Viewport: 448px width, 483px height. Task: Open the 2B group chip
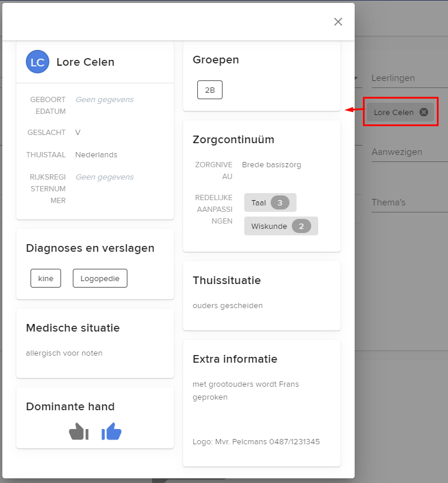click(210, 90)
